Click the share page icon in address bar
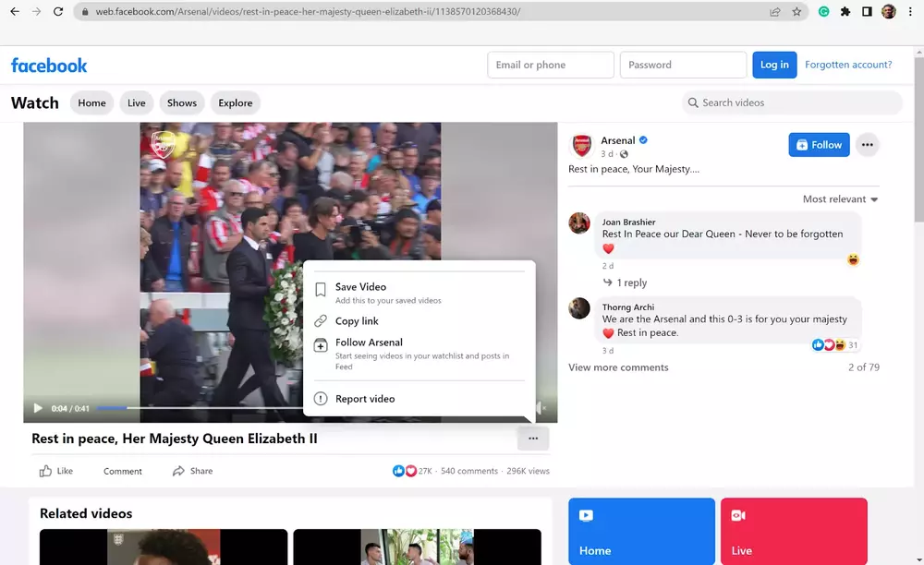The width and height of the screenshot is (924, 565). pos(775,11)
